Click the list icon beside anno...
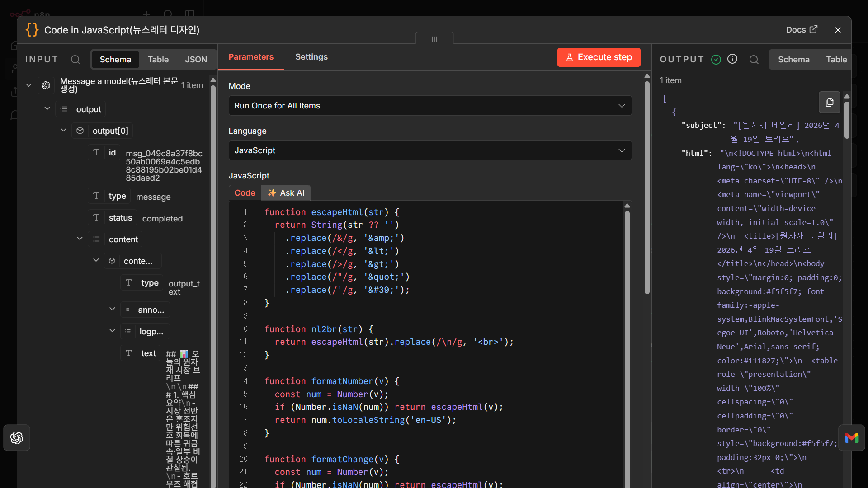The width and height of the screenshot is (868, 488). (x=128, y=310)
